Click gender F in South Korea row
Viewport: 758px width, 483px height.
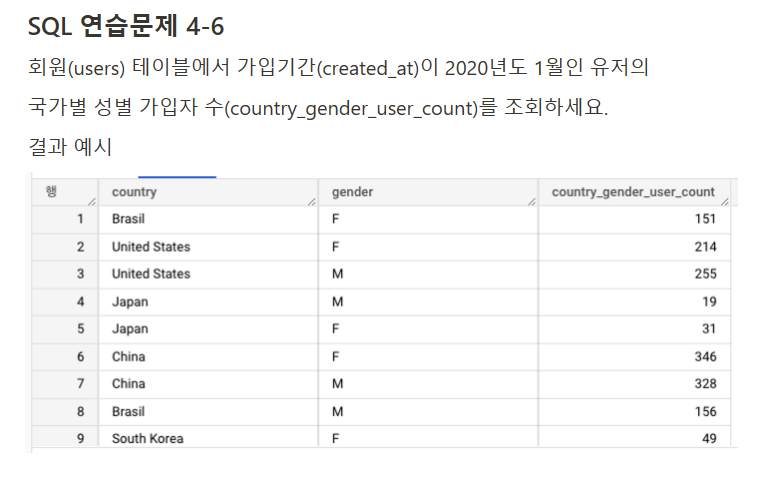point(335,439)
